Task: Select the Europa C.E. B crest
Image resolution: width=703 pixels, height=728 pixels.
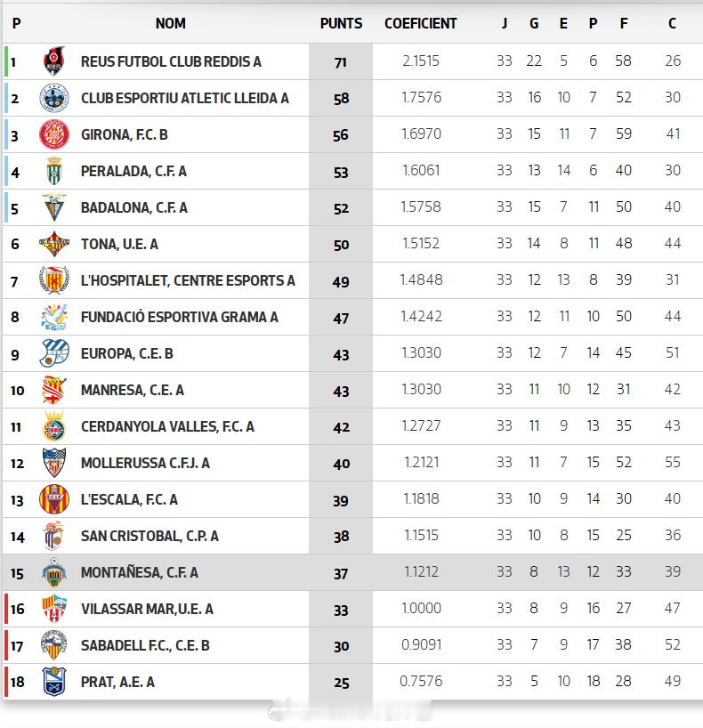Action: [54, 353]
